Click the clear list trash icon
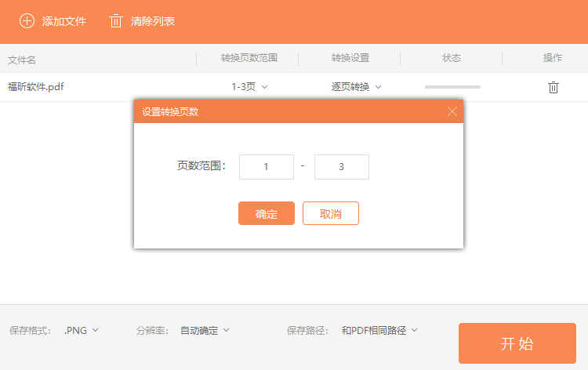The height and width of the screenshot is (370, 588). pos(116,21)
